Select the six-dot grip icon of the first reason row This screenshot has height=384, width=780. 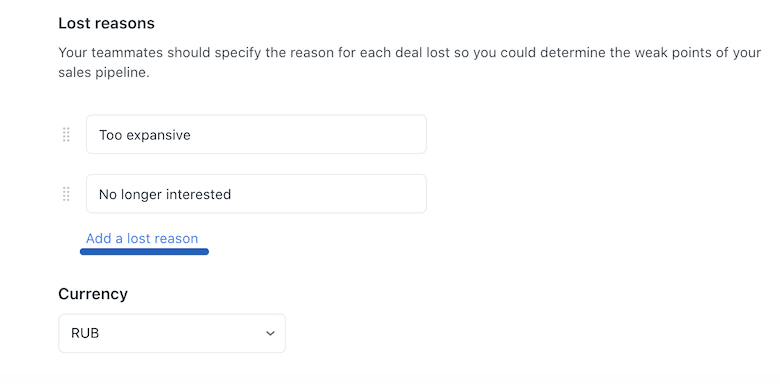click(66, 135)
